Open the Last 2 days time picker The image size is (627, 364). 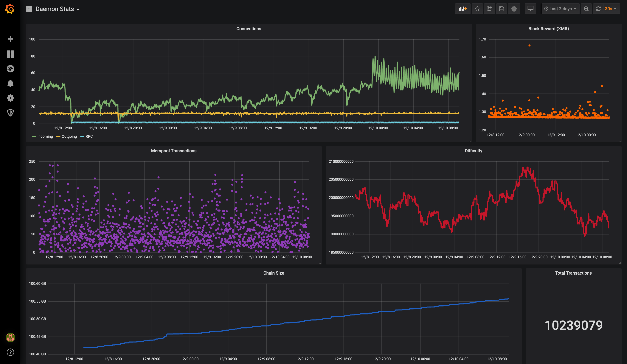(x=560, y=9)
